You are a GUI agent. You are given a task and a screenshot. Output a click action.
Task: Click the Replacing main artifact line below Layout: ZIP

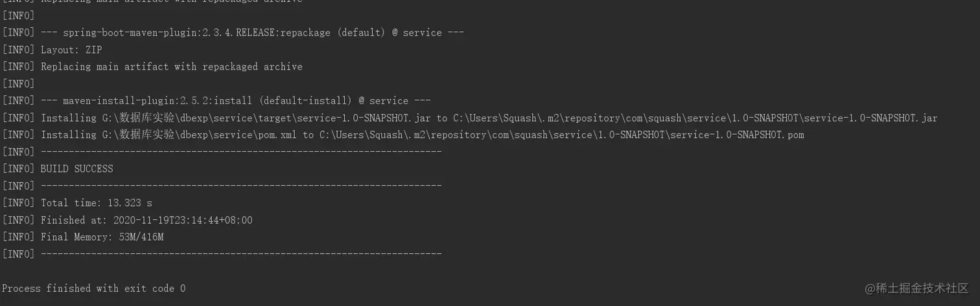[x=171, y=66]
